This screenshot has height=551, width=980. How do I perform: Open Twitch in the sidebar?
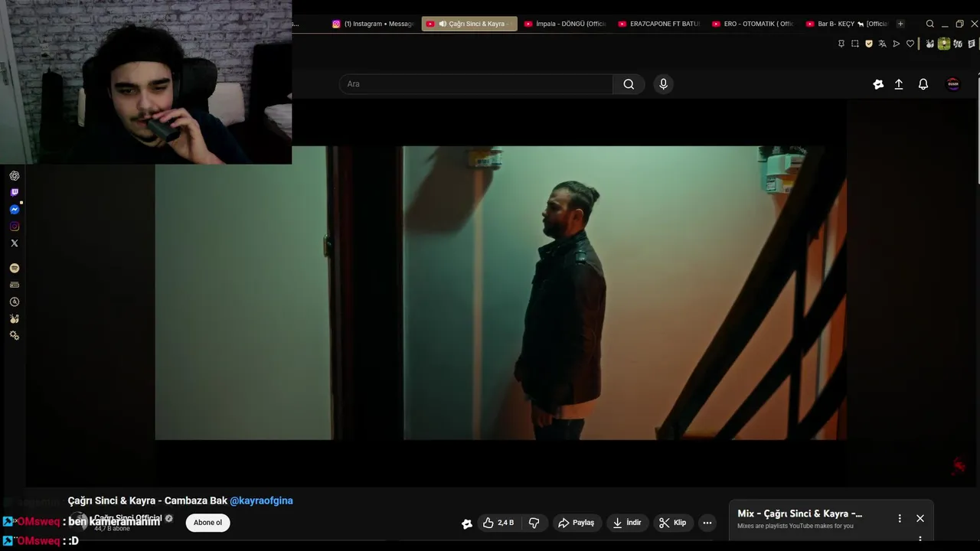pyautogui.click(x=15, y=193)
